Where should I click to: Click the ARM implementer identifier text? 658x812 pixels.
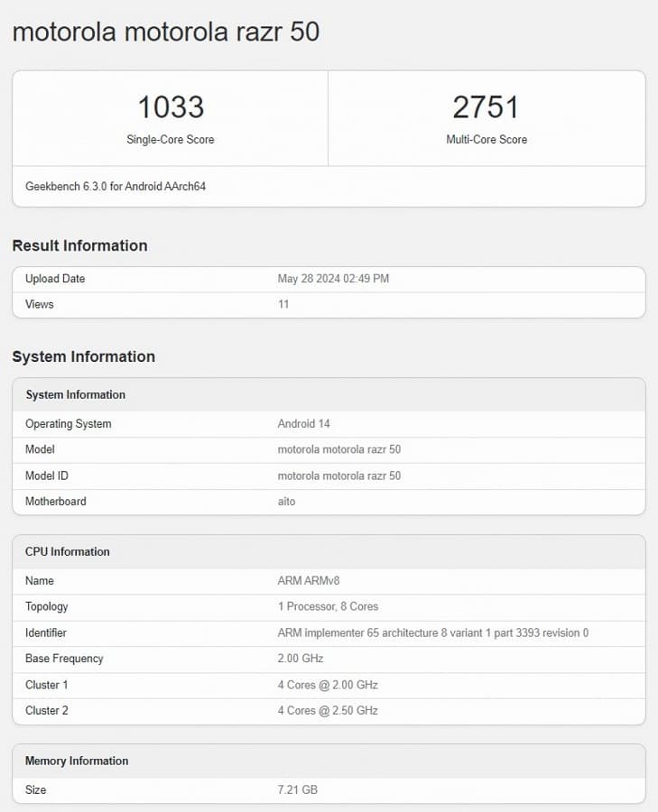432,632
